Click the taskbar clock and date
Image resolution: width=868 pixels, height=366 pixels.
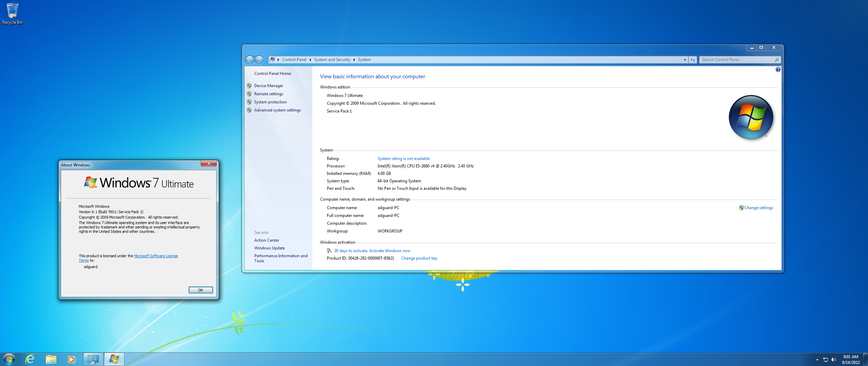(x=851, y=360)
